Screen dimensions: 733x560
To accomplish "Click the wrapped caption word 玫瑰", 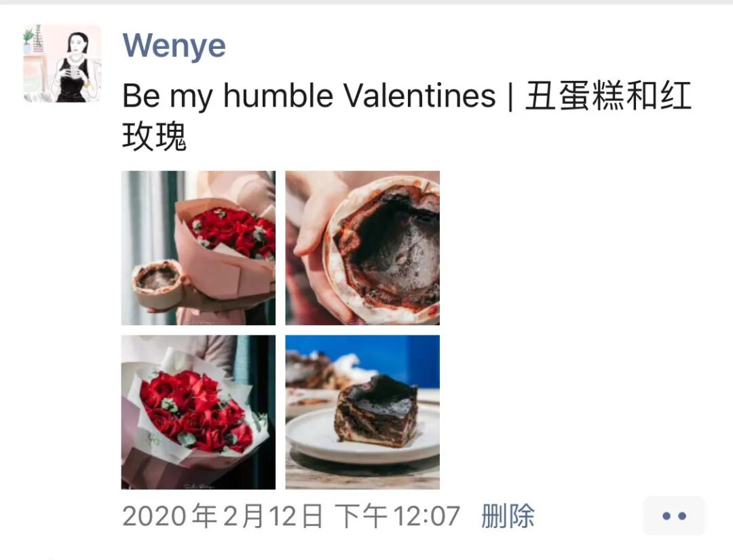I will 154,136.
